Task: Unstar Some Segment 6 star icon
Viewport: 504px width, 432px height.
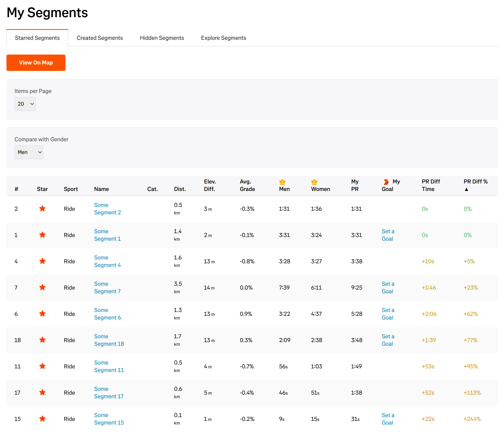Action: click(x=42, y=314)
